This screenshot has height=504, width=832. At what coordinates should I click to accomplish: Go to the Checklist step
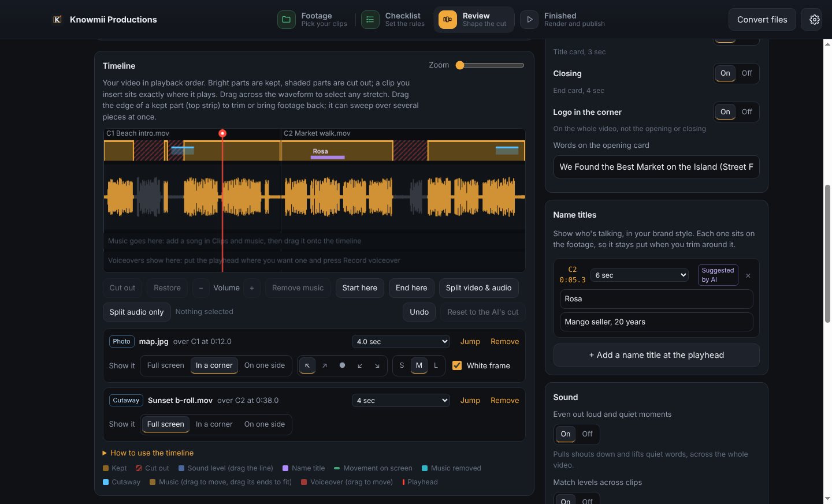pyautogui.click(x=393, y=20)
